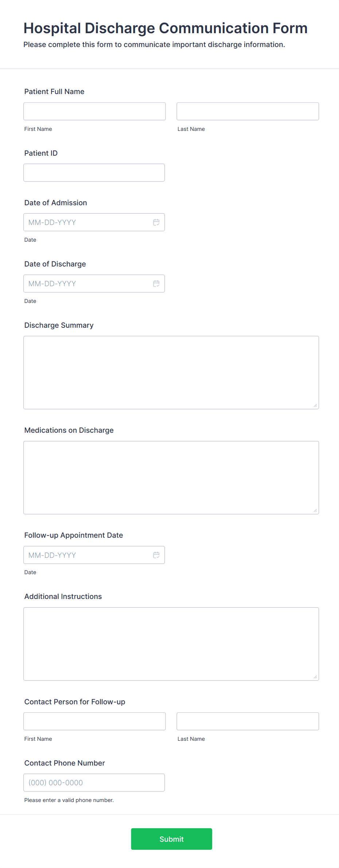The image size is (339, 868).
Task: Open the Date of Discharge calendar picker
Action: click(x=157, y=283)
